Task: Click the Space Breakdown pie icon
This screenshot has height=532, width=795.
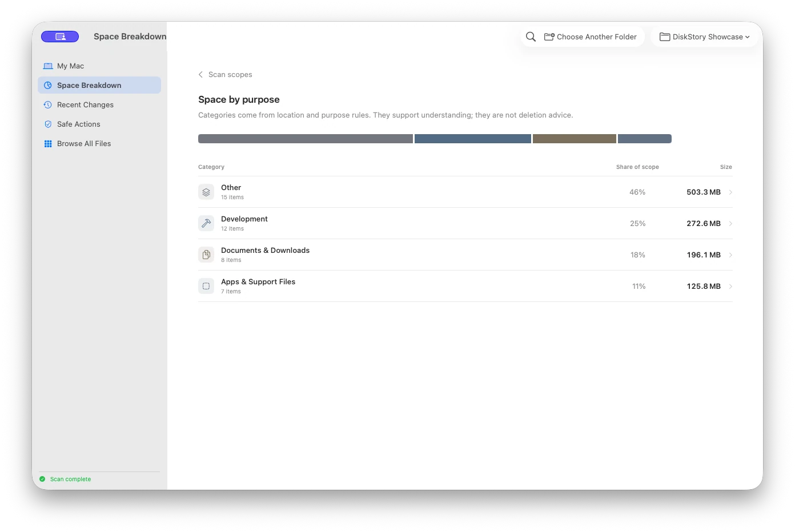Action: (48, 86)
